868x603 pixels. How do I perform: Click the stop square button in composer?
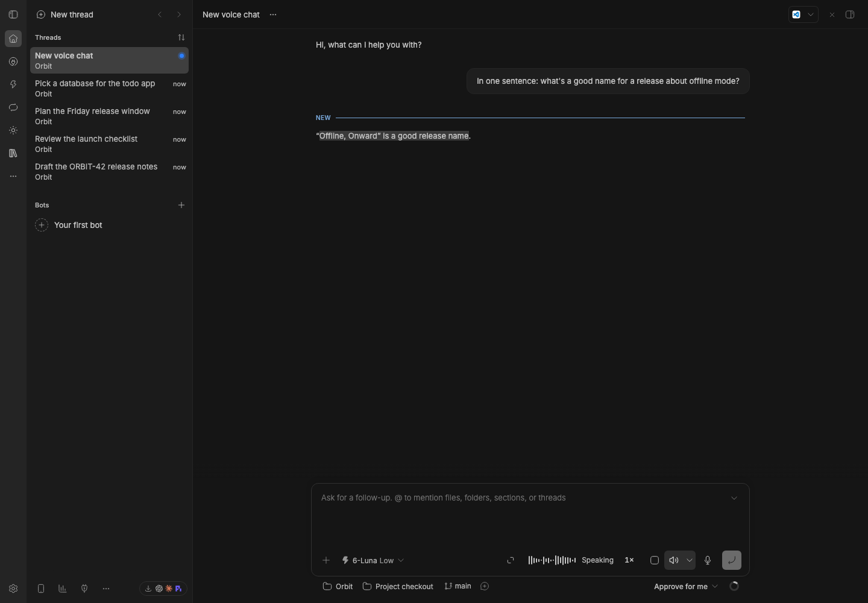[x=655, y=560]
